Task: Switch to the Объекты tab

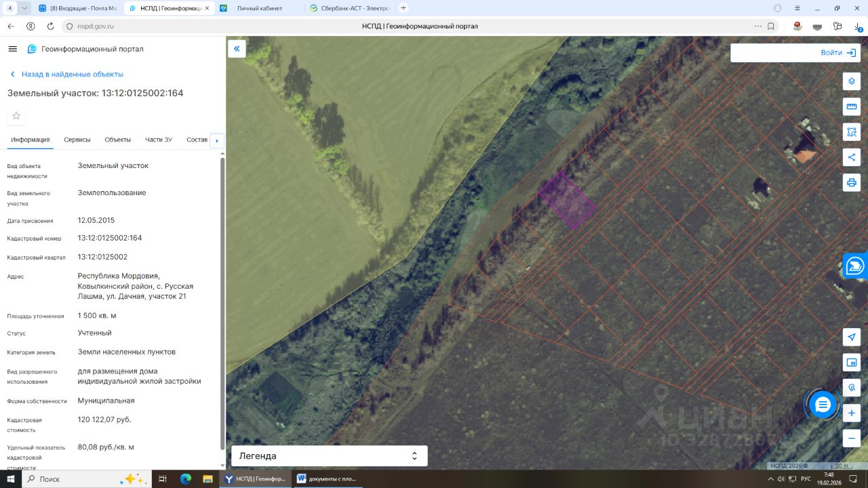Action: (118, 140)
